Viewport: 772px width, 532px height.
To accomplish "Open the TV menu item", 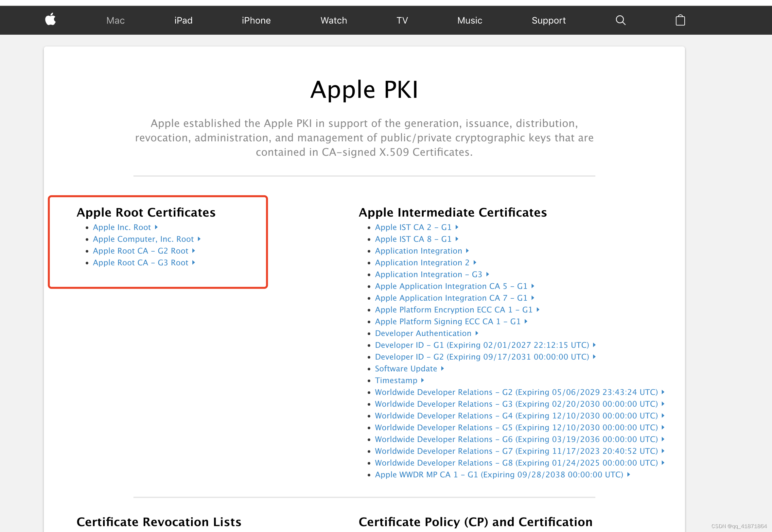I will point(402,21).
